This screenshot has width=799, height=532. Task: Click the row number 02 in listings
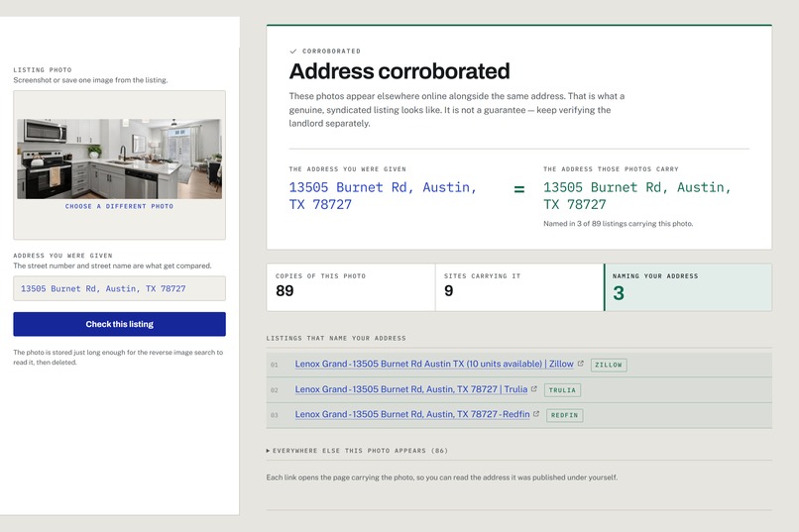pyautogui.click(x=275, y=390)
